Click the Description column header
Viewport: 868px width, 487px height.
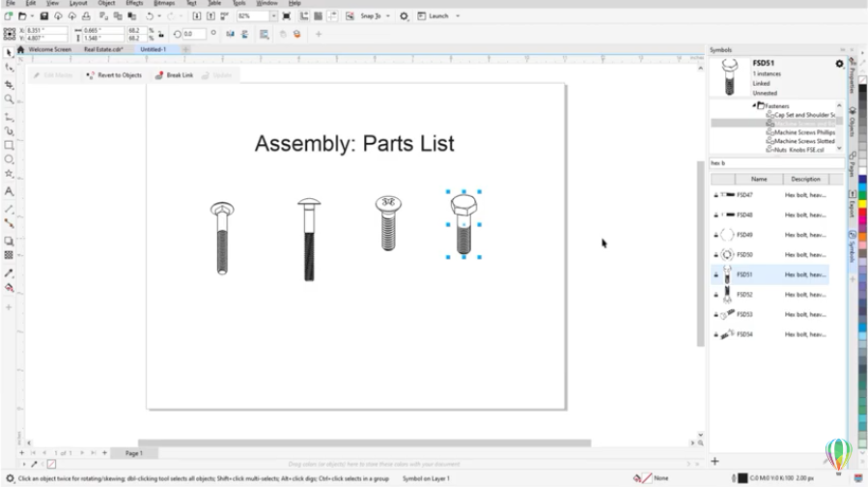(x=805, y=179)
